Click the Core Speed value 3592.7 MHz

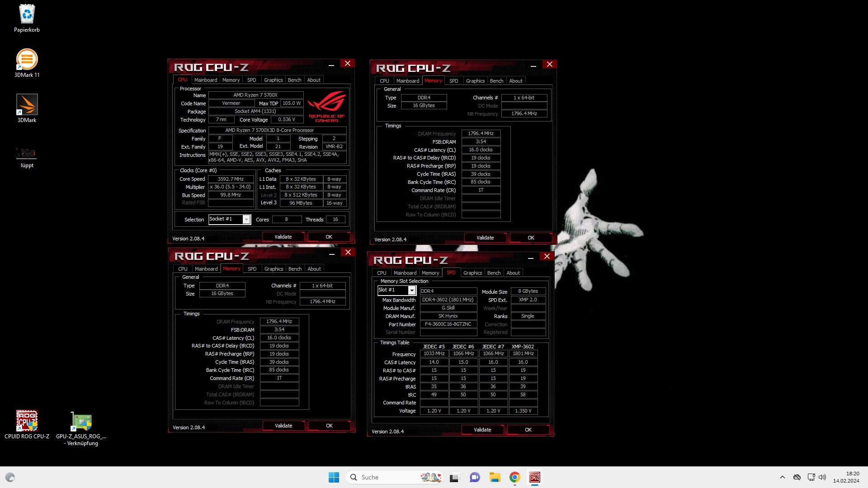[231, 179]
